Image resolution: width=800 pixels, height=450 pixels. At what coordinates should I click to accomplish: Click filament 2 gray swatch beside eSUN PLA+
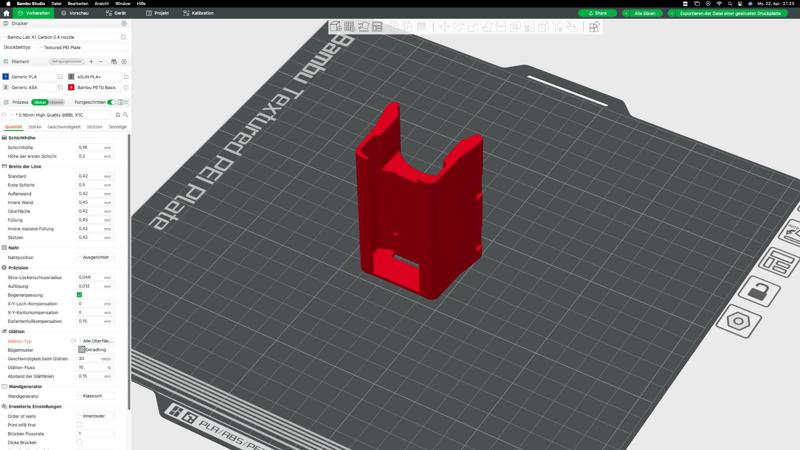(71, 77)
